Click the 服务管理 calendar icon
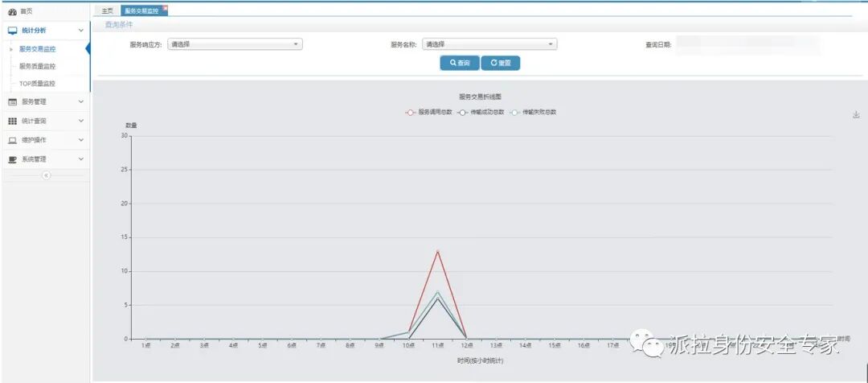Screen dimensions: 868x383 point(13,102)
